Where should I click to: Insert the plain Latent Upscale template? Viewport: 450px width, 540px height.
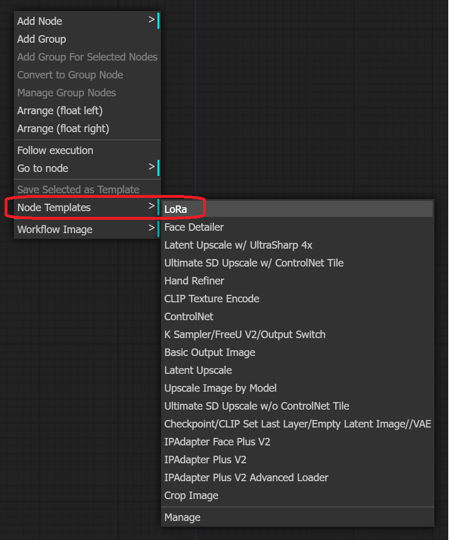pyautogui.click(x=297, y=370)
